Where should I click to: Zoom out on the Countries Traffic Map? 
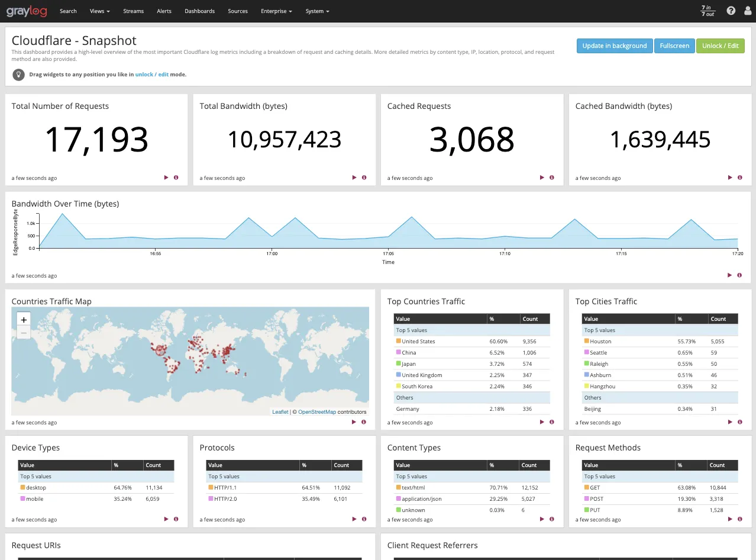coord(23,332)
